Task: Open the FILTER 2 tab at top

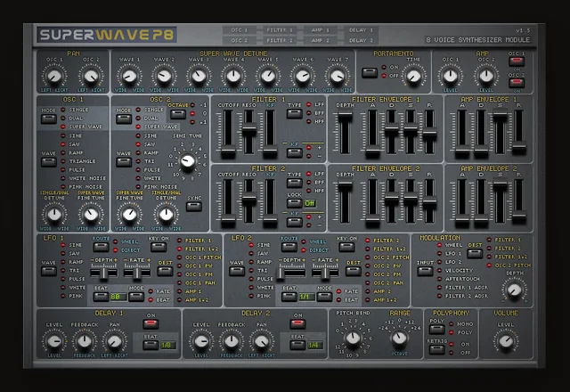Action: (x=279, y=40)
